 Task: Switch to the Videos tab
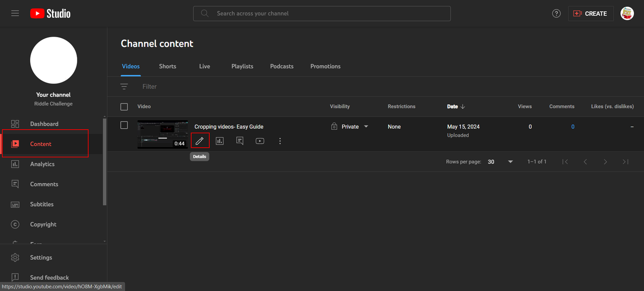point(131,66)
